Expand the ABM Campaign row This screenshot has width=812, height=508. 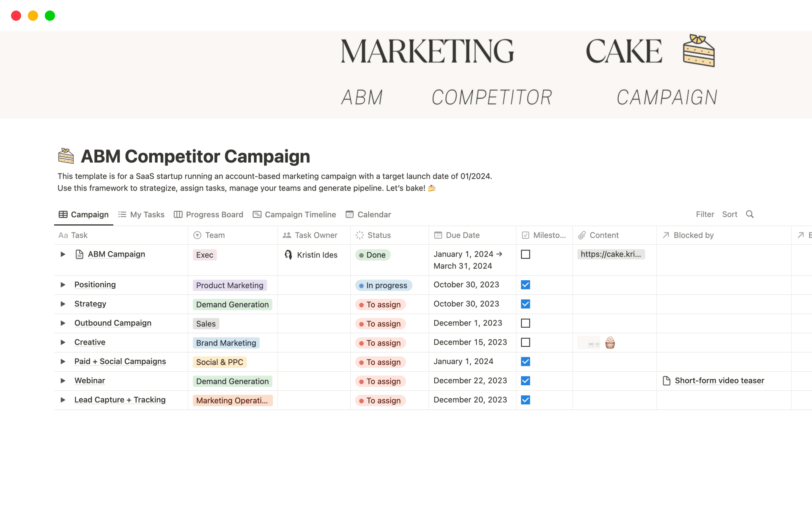[63, 254]
